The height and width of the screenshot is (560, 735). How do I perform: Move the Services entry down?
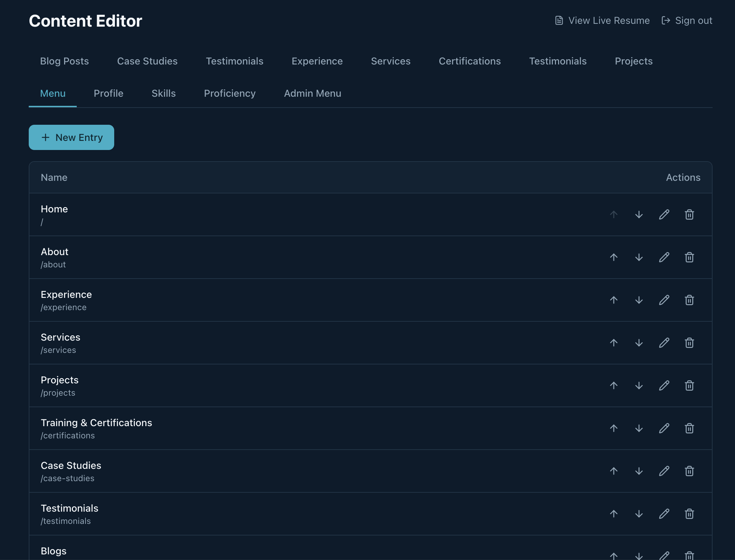[639, 343]
